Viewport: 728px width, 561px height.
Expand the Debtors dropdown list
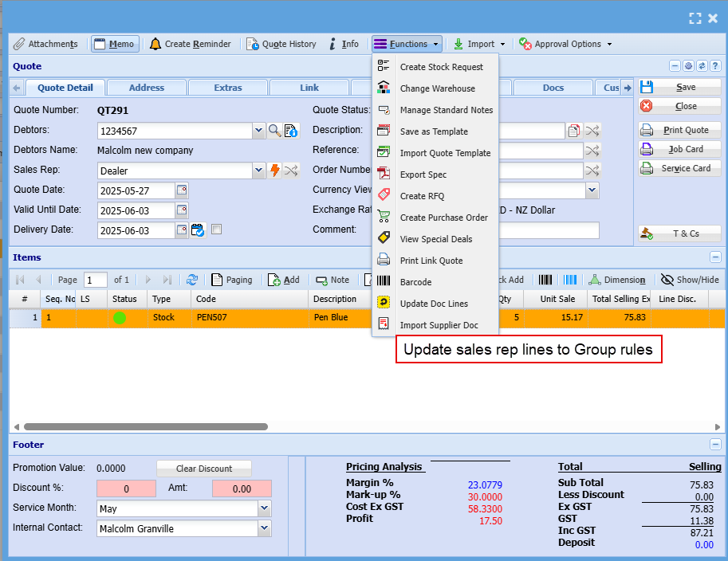tap(258, 131)
